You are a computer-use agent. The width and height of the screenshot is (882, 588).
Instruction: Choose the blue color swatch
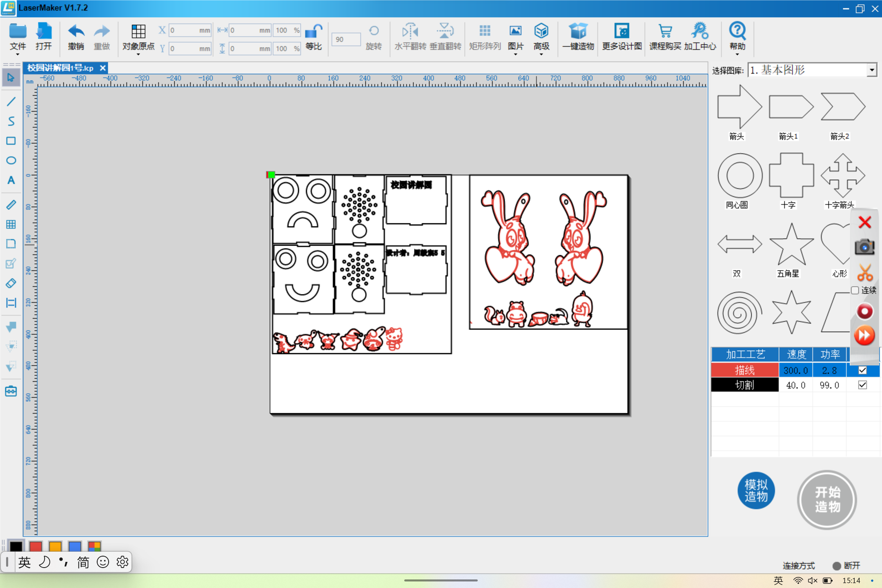75,546
